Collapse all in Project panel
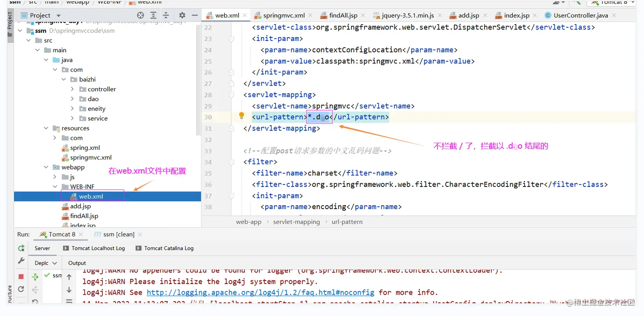Screen dimensions: 644x316 [x=166, y=15]
